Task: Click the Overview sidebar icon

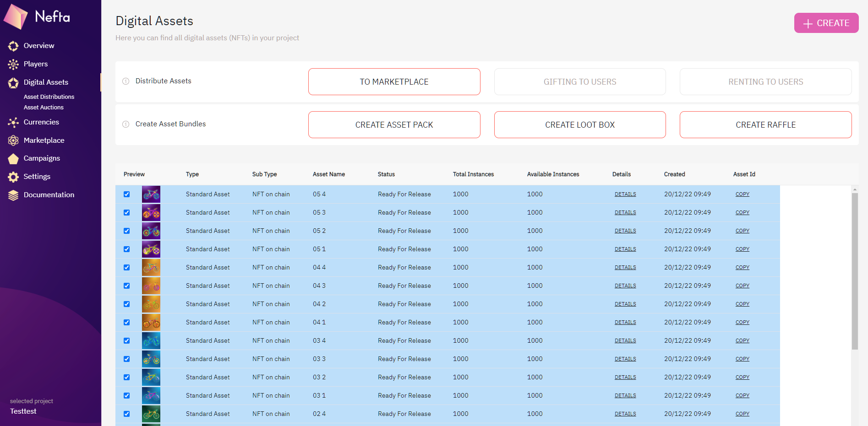Action: tap(13, 46)
